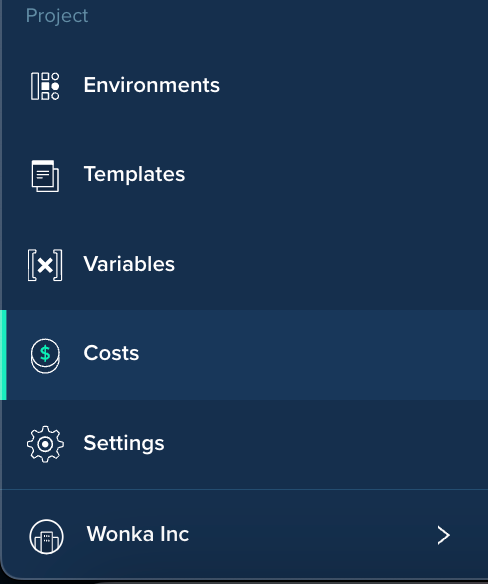
Task: Click the Environments grid icon
Action: 45,86
